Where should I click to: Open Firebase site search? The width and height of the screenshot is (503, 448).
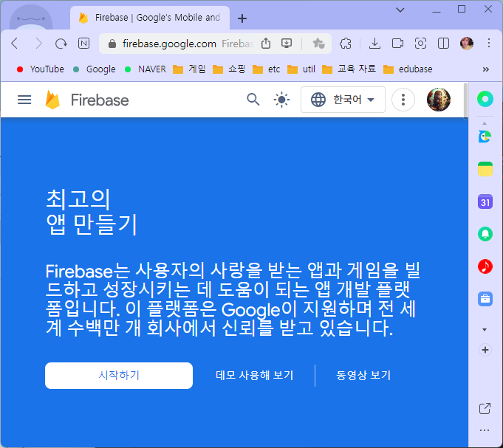pyautogui.click(x=253, y=100)
